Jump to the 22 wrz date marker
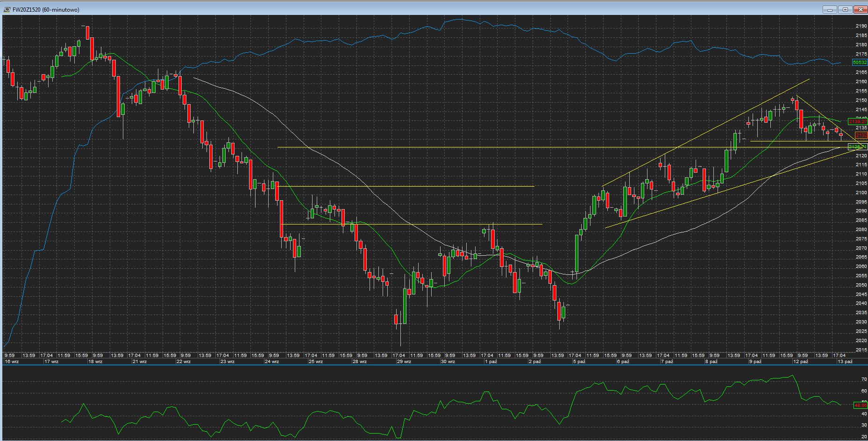This screenshot has width=868, height=441. pyautogui.click(x=184, y=362)
